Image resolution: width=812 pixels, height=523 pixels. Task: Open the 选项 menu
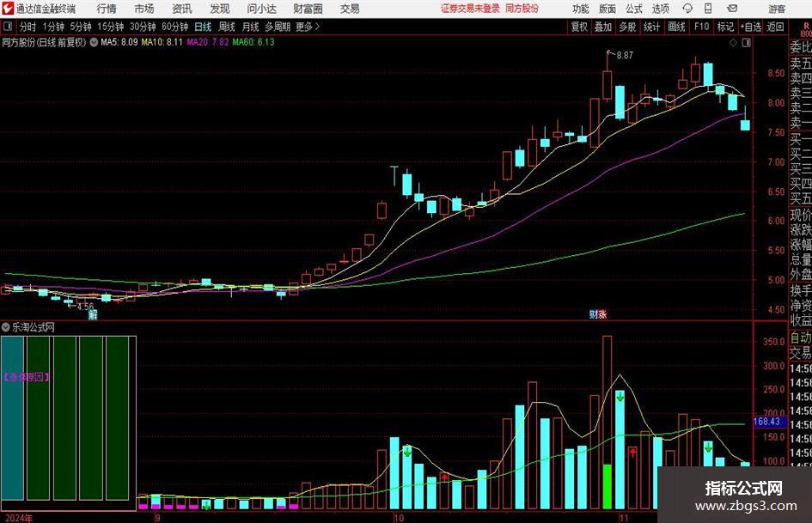tap(660, 9)
